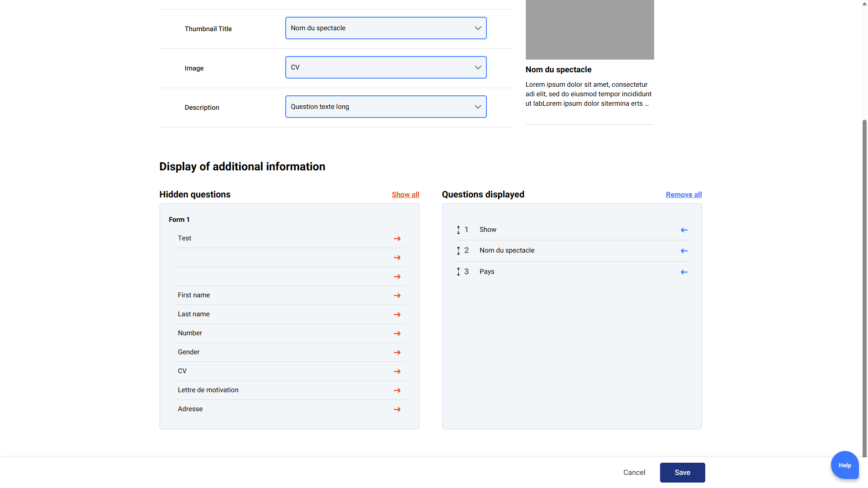
Task: Click the Form 1 group heading
Action: coord(179,220)
